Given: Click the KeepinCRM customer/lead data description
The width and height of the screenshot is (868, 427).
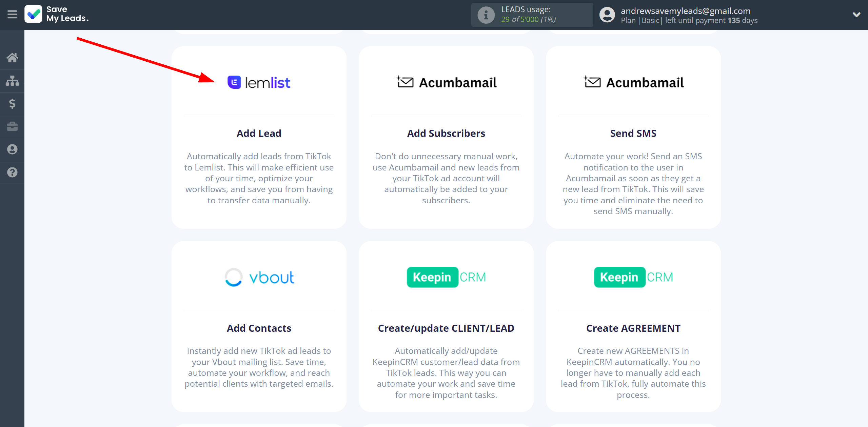Looking at the screenshot, I should [446, 373].
